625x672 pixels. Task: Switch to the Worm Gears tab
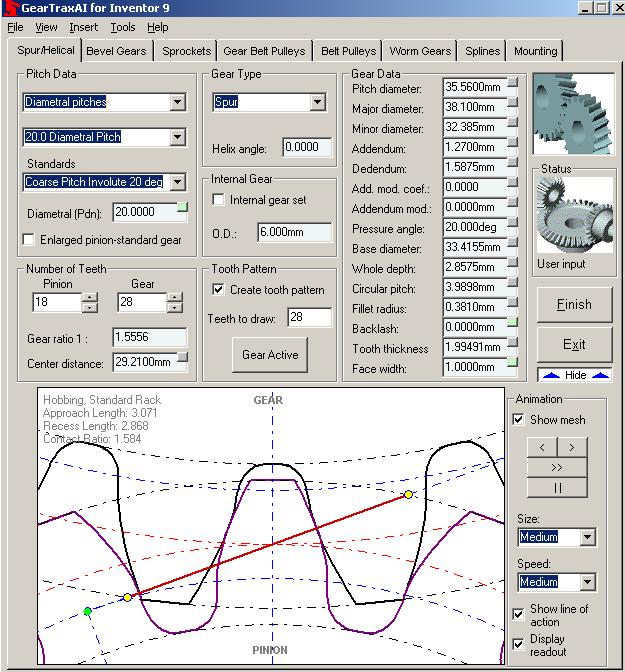point(420,51)
